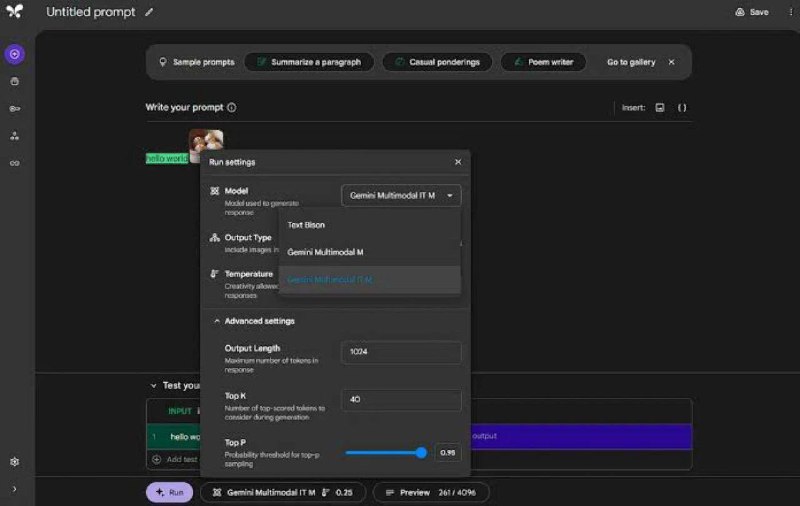Viewport: 800px width, 506px height.
Task: Click the pencil icon beside Untitled prompt
Action: click(x=149, y=12)
